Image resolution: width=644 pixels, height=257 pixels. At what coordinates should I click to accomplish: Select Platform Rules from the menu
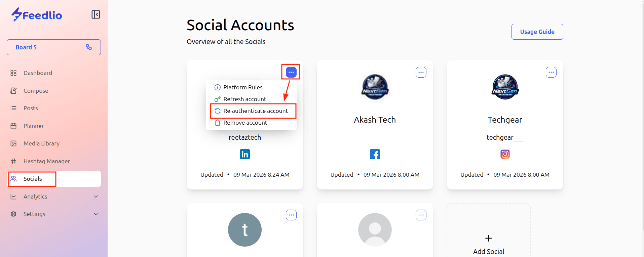[243, 87]
